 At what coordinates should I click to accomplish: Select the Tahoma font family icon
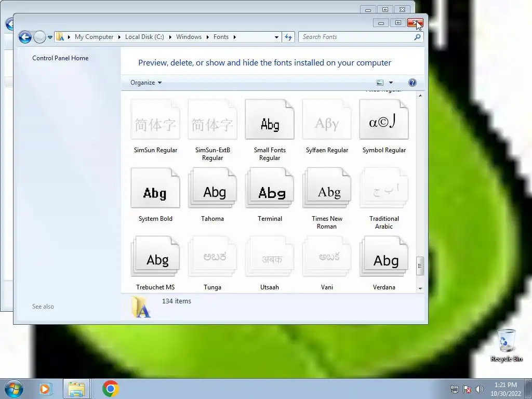click(x=212, y=188)
